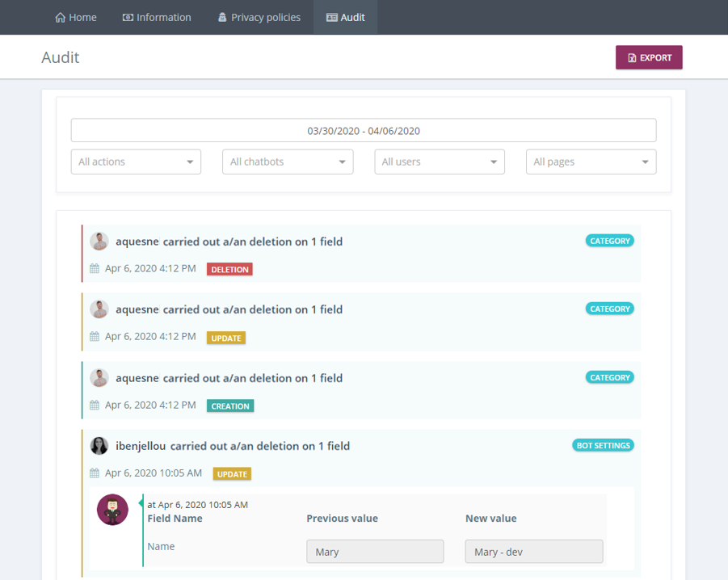This screenshot has width=728, height=580.
Task: Click the calendar icon on the DELETION entry
Action: 95,269
